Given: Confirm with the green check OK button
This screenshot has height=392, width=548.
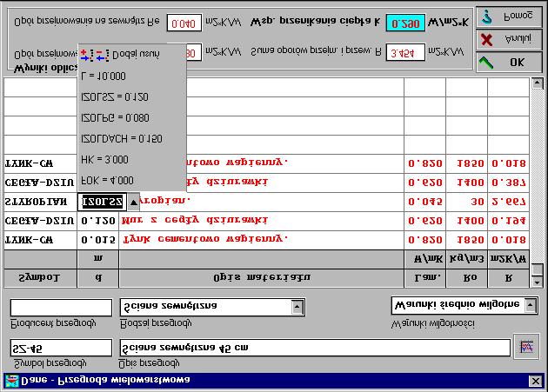Looking at the screenshot, I should click(509, 63).
